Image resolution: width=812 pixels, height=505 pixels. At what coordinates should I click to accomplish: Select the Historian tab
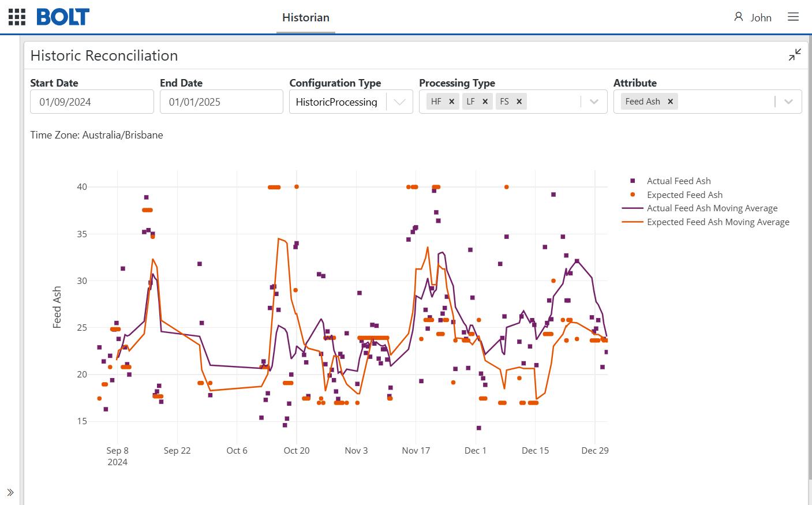coord(306,17)
